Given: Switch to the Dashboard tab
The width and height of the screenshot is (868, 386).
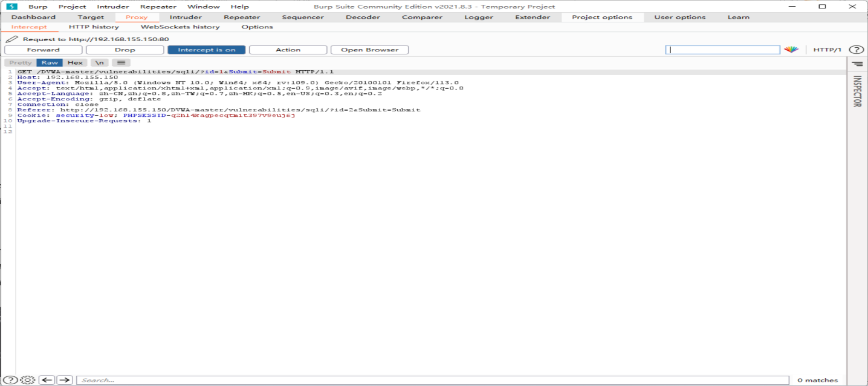Looking at the screenshot, I should [x=33, y=17].
